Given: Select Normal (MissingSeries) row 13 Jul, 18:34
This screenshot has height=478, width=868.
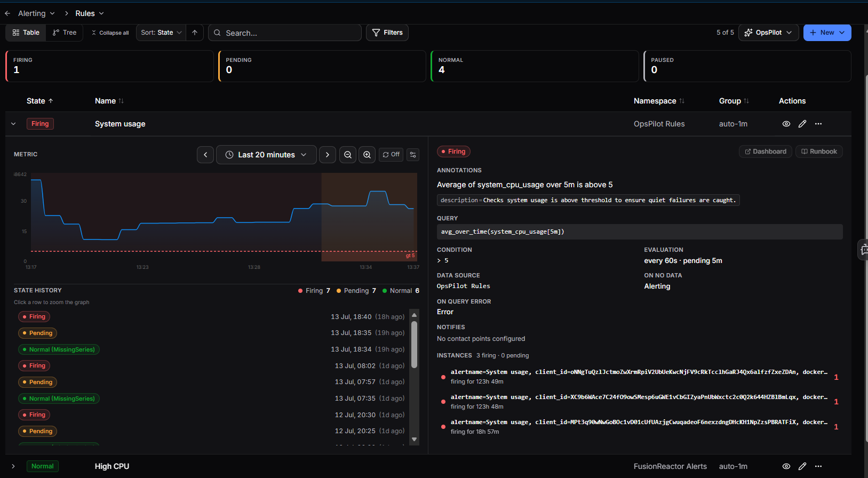Looking at the screenshot, I should tap(211, 349).
